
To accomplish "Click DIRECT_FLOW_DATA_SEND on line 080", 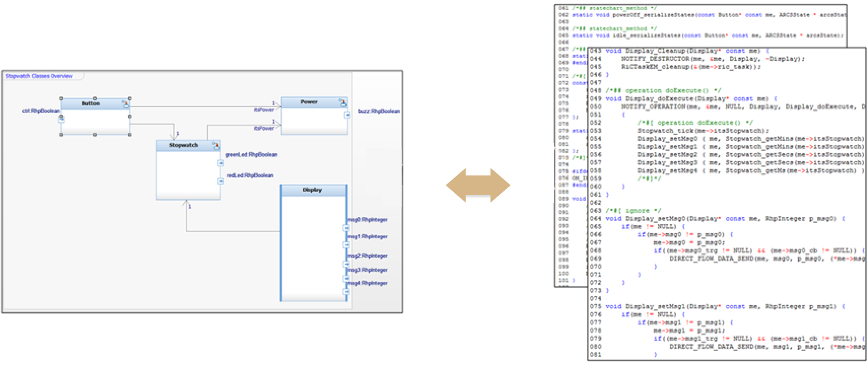I will coord(767,347).
